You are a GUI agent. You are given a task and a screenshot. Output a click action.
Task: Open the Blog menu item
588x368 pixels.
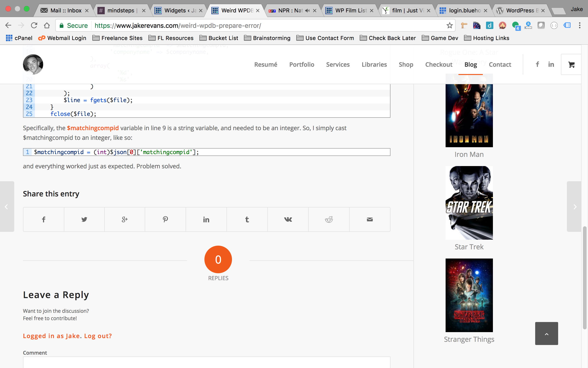[x=471, y=64]
